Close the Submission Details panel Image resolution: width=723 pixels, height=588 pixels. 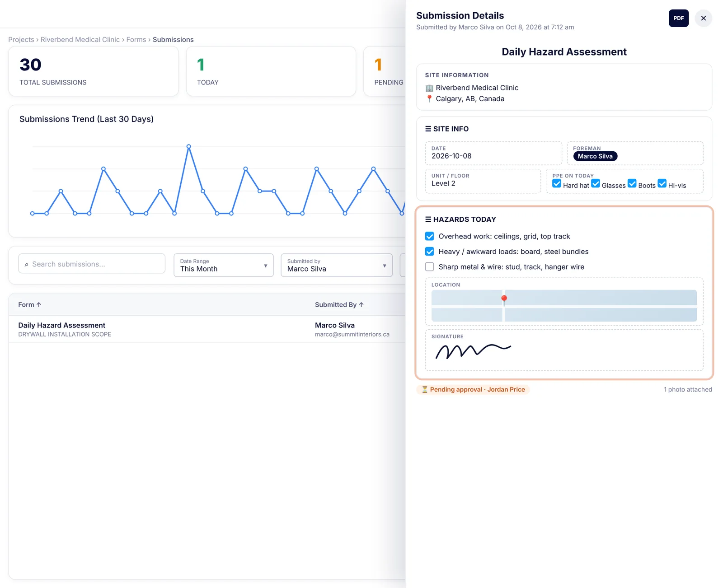pyautogui.click(x=703, y=18)
